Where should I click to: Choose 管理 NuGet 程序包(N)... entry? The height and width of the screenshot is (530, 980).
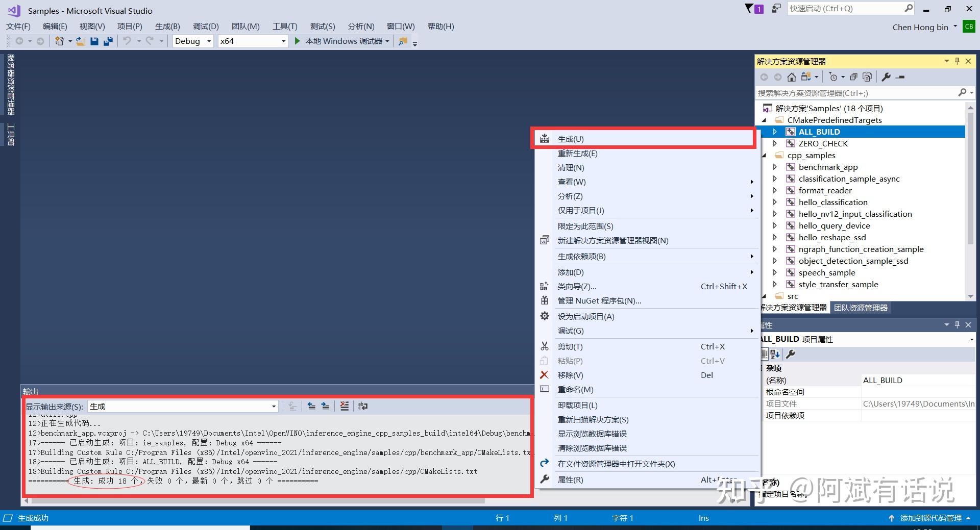tap(646, 301)
